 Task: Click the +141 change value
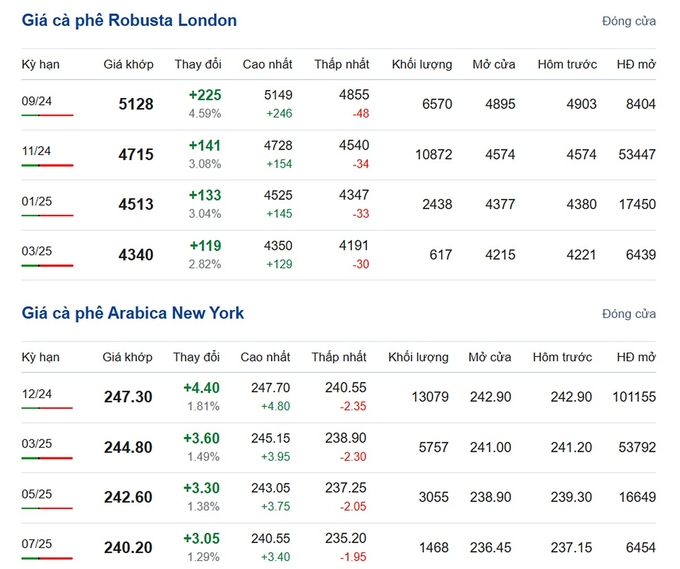click(x=205, y=145)
